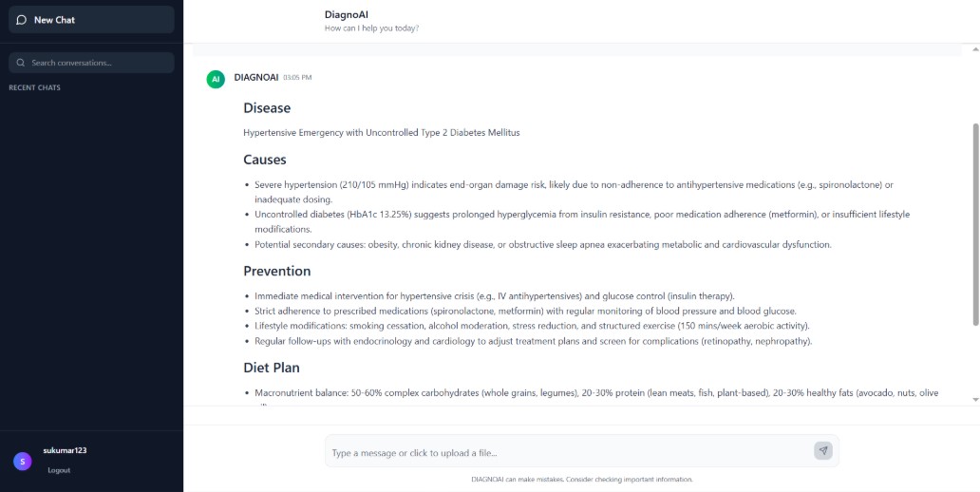The width and height of the screenshot is (980, 492).
Task: Log out using the Logout link
Action: [x=59, y=470]
